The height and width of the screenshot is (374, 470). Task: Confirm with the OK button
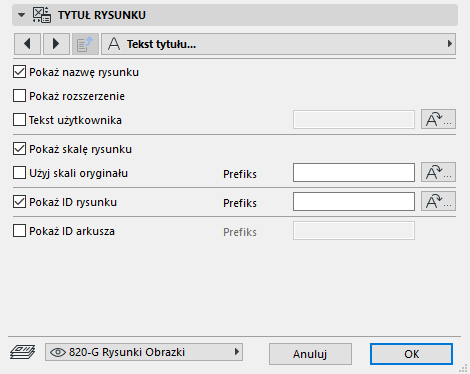coord(411,354)
